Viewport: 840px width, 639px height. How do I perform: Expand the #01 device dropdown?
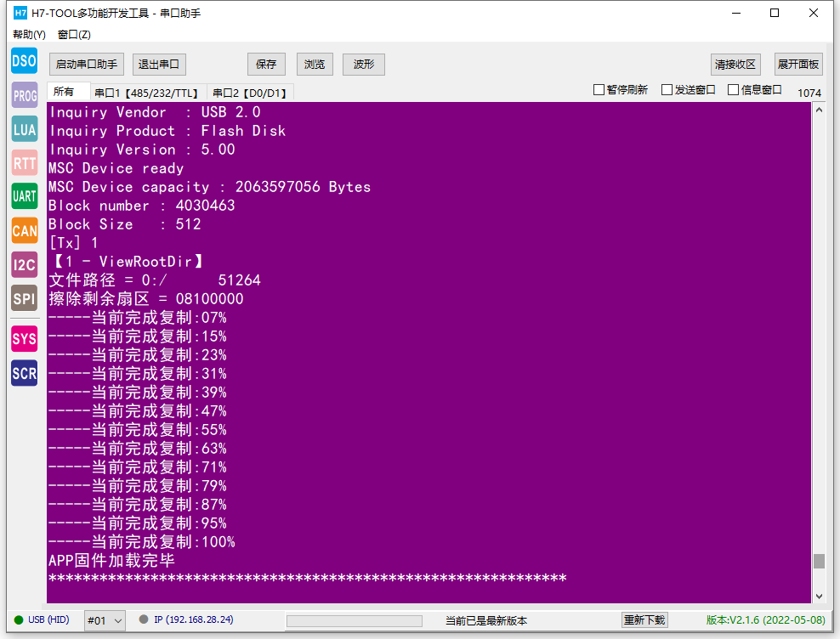pos(105,620)
